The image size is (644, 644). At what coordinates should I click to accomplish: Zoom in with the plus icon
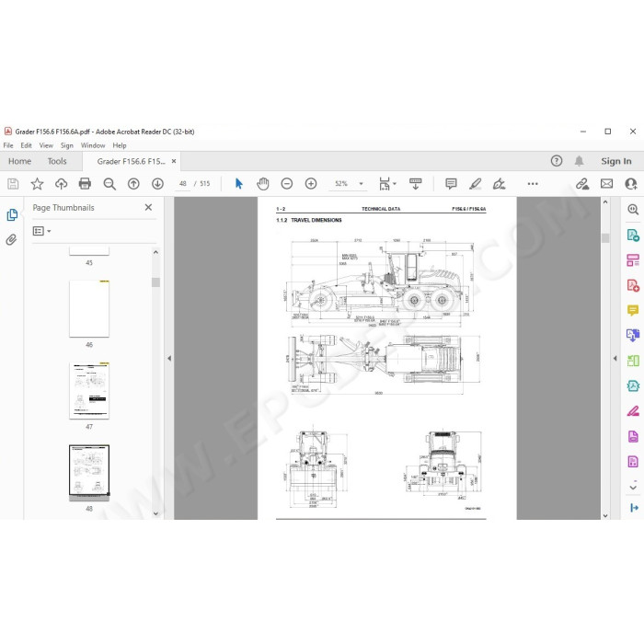[x=311, y=184]
